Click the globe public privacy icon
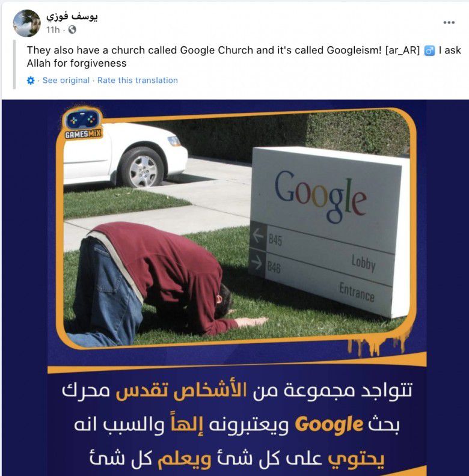The width and height of the screenshot is (469, 476). tap(72, 30)
